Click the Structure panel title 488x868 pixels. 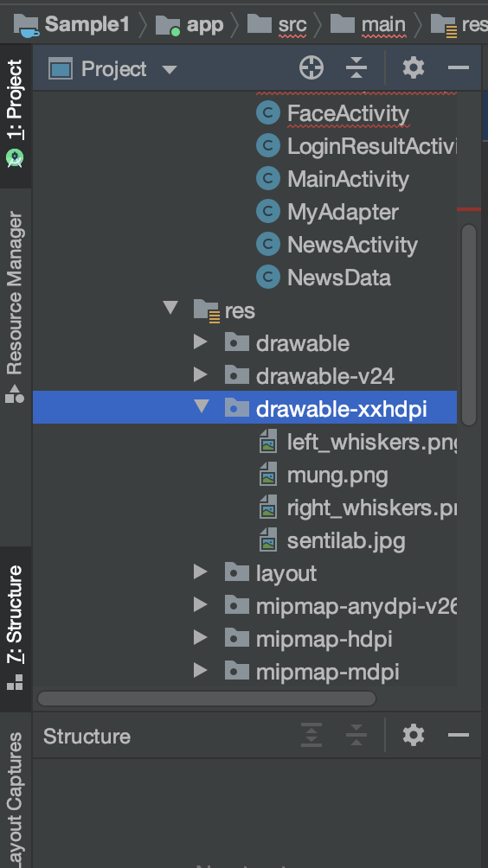pos(87,737)
